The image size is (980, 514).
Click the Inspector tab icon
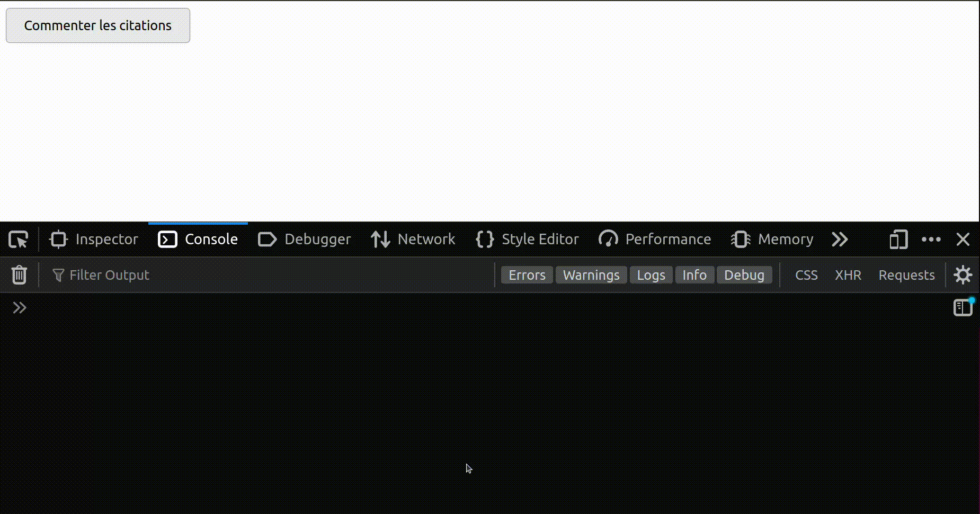point(58,240)
